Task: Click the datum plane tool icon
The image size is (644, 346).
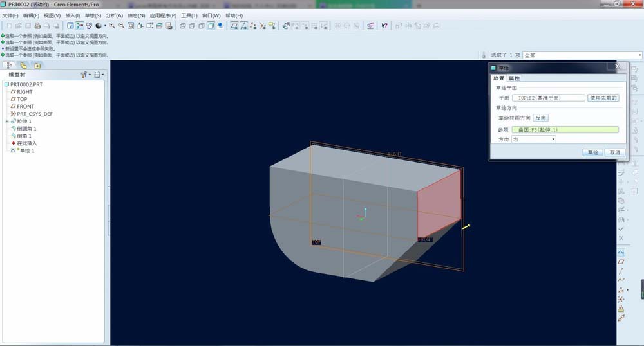Action: (x=621, y=262)
